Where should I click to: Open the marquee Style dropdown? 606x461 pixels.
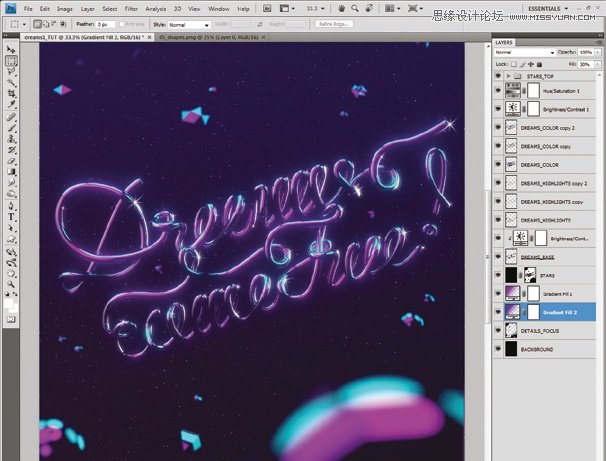(188, 24)
